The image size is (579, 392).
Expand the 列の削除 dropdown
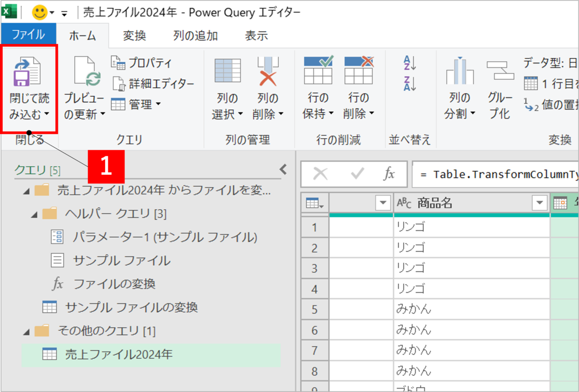pyautogui.click(x=281, y=113)
